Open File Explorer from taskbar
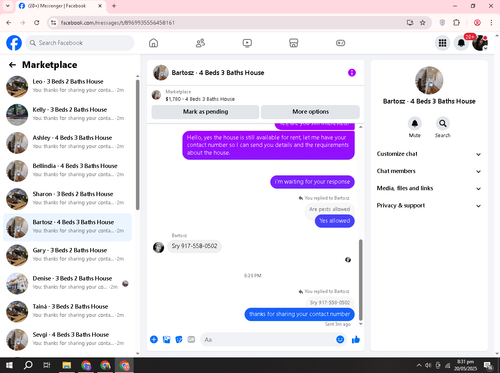This screenshot has width=500, height=373. click(66, 365)
